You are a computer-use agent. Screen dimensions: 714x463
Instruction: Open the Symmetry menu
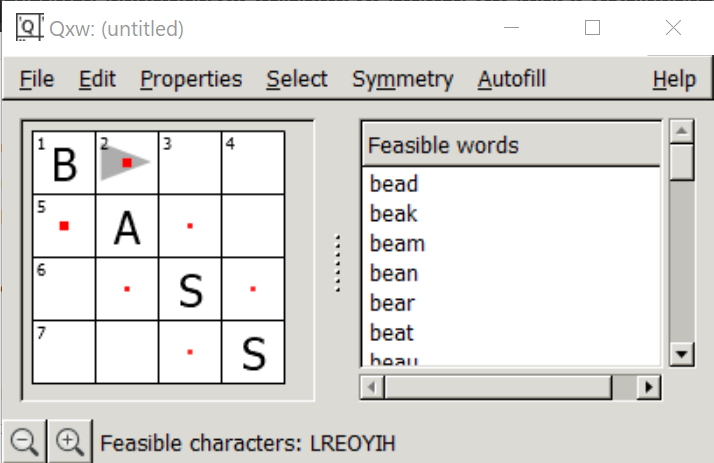click(403, 79)
